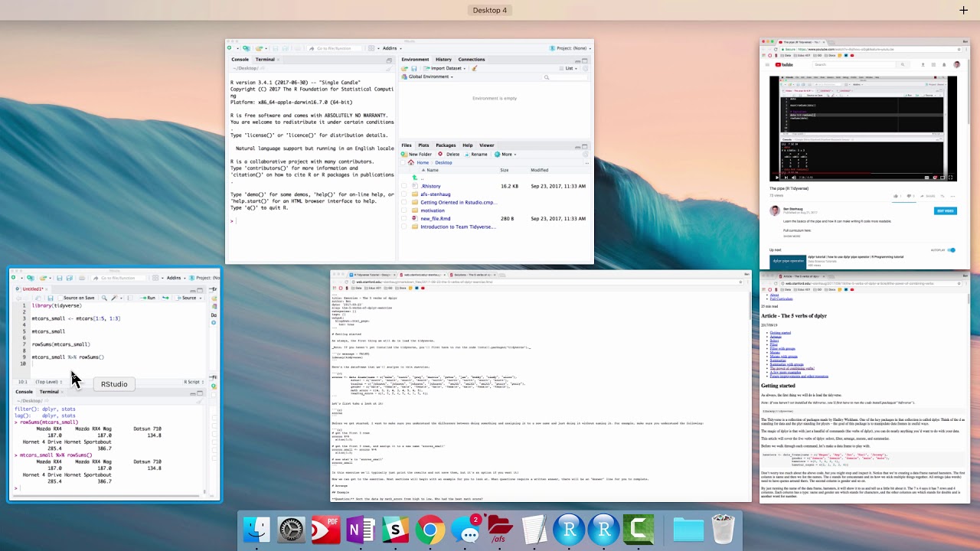Save the Untitled1 script with the editor's disk icon
Viewport: 980px width, 551px height.
pyautogui.click(x=50, y=298)
